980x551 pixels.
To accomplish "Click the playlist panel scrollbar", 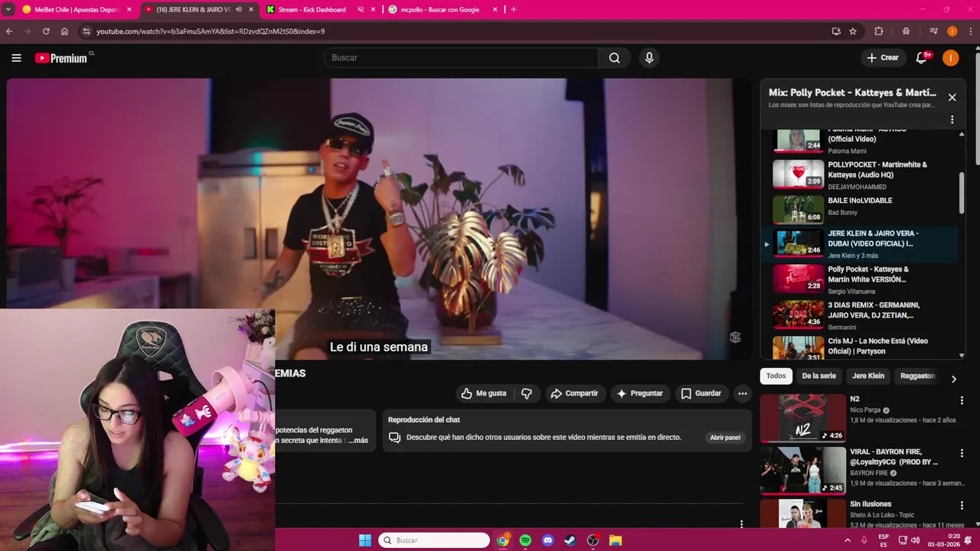I will [x=962, y=192].
